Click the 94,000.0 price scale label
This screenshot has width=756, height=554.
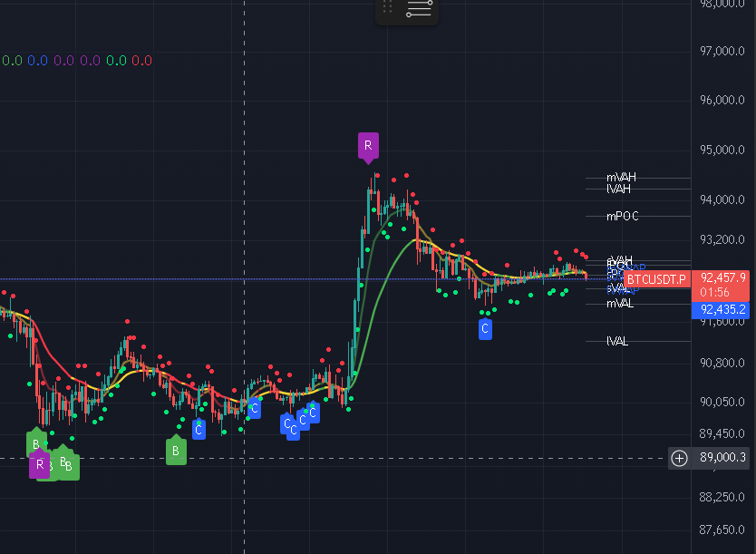[x=722, y=199]
